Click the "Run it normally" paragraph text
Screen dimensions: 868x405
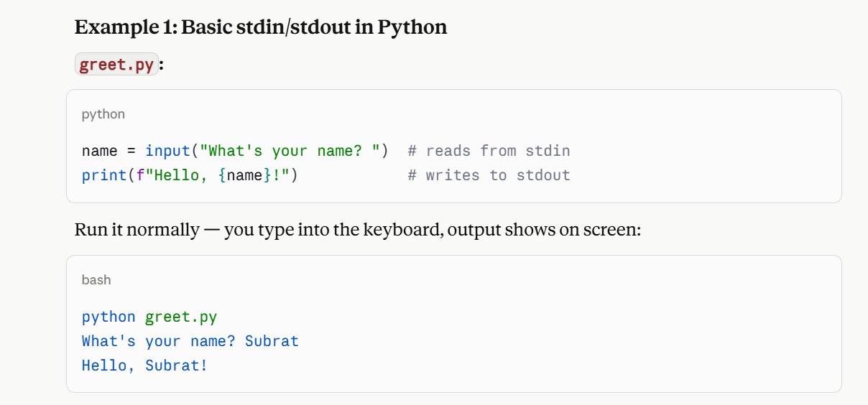point(137,230)
